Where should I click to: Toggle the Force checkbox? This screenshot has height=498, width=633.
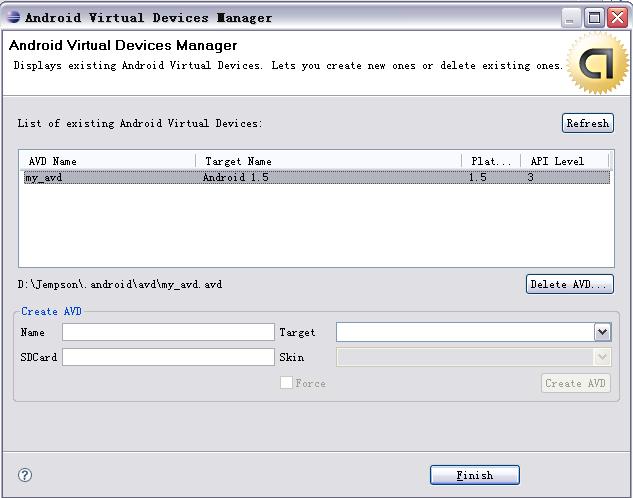[286, 383]
